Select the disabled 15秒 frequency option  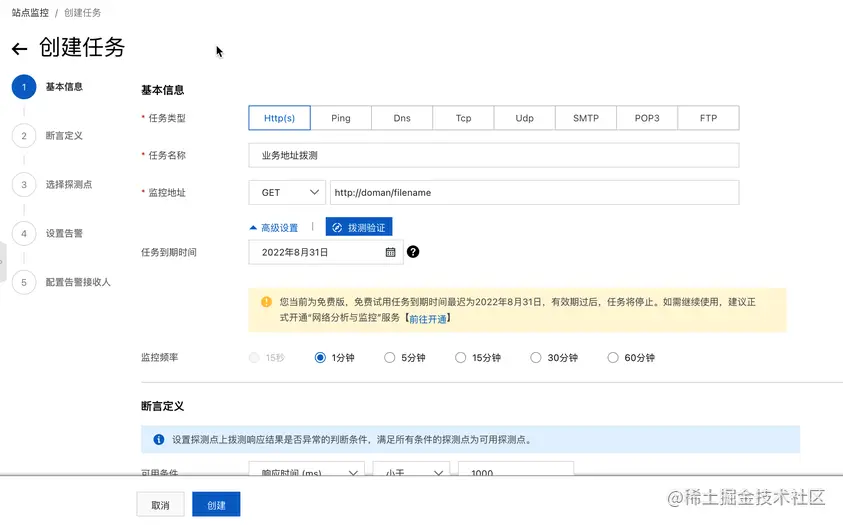[x=254, y=357]
